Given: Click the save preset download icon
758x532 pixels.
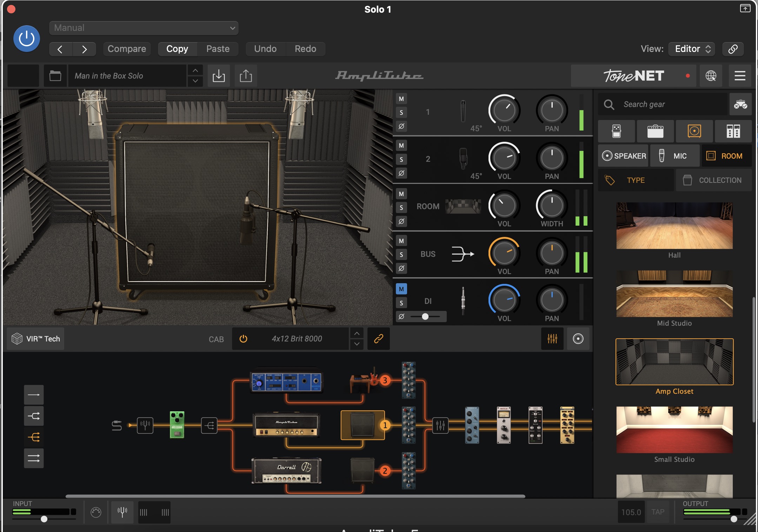Looking at the screenshot, I should [219, 76].
